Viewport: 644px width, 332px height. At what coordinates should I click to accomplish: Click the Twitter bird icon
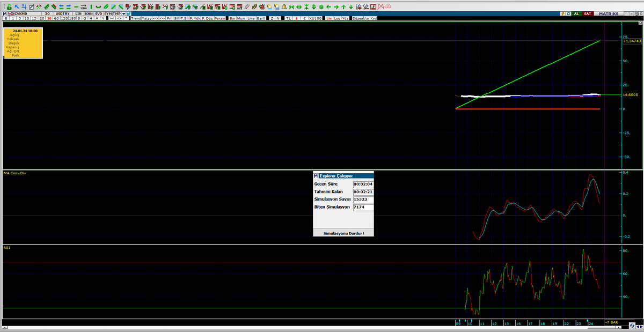coord(128,13)
